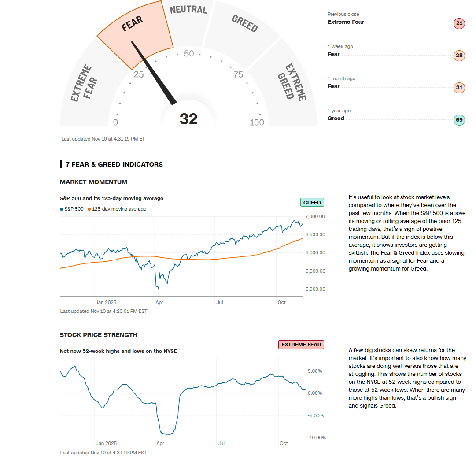Click the 31 one-month-ago score badge

coord(459,88)
